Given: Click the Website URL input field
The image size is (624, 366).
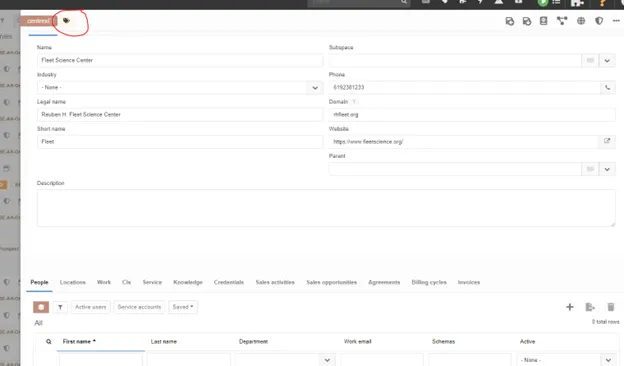Looking at the screenshot, I should [464, 142].
